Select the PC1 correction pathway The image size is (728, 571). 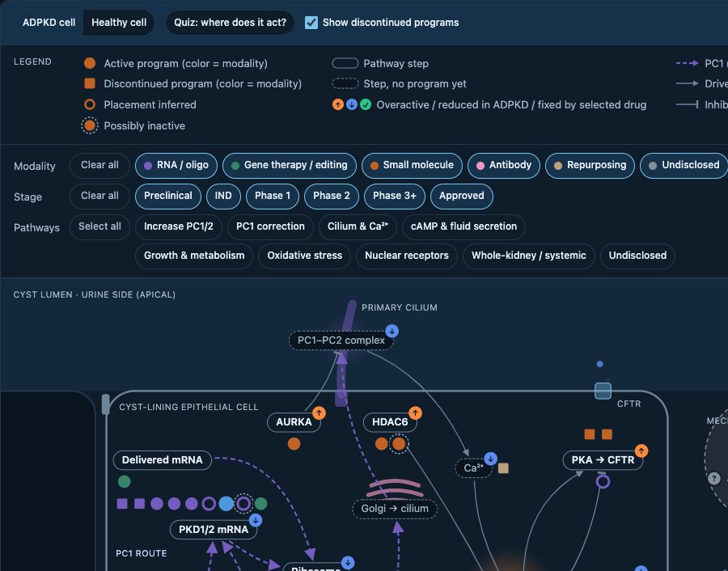(x=270, y=226)
